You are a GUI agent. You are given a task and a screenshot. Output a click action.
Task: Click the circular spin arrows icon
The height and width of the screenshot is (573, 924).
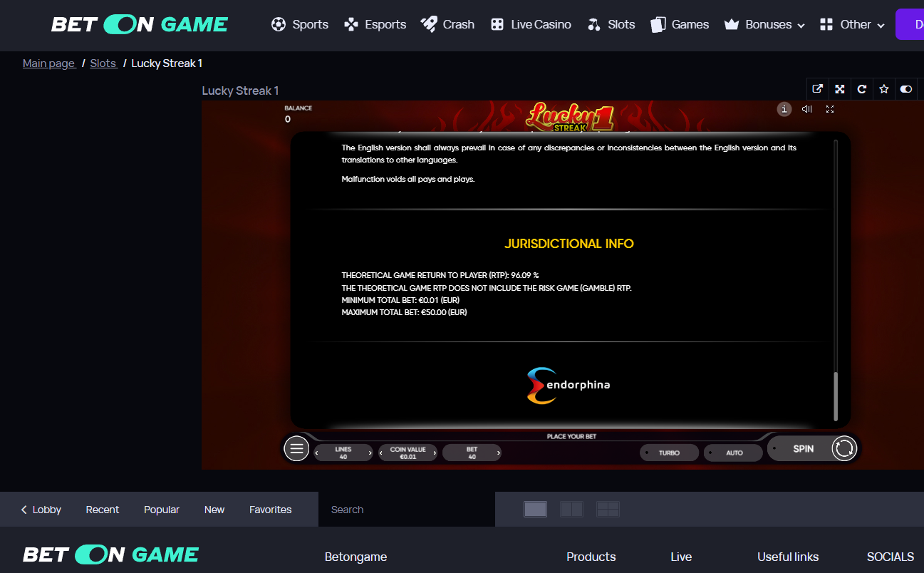(x=844, y=448)
